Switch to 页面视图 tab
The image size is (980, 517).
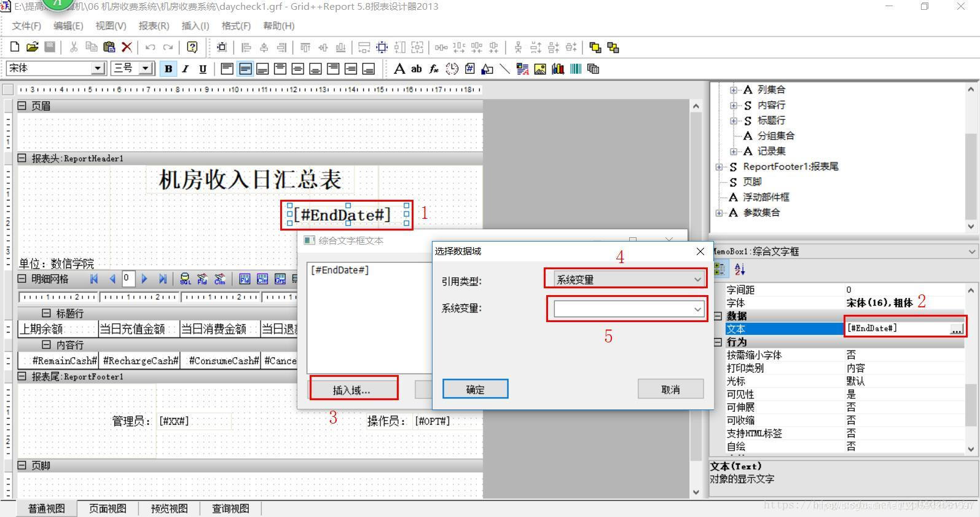pyautogui.click(x=108, y=508)
